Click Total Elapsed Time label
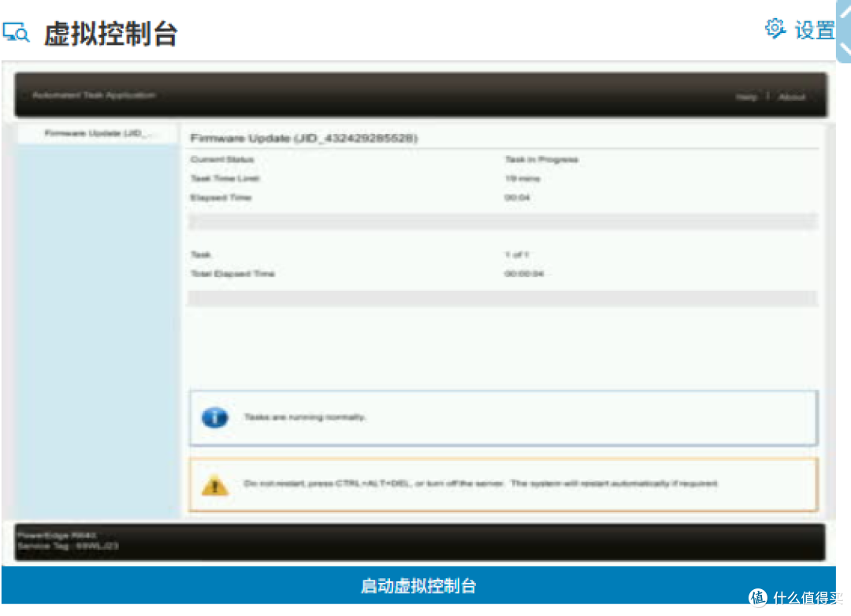 coord(232,273)
